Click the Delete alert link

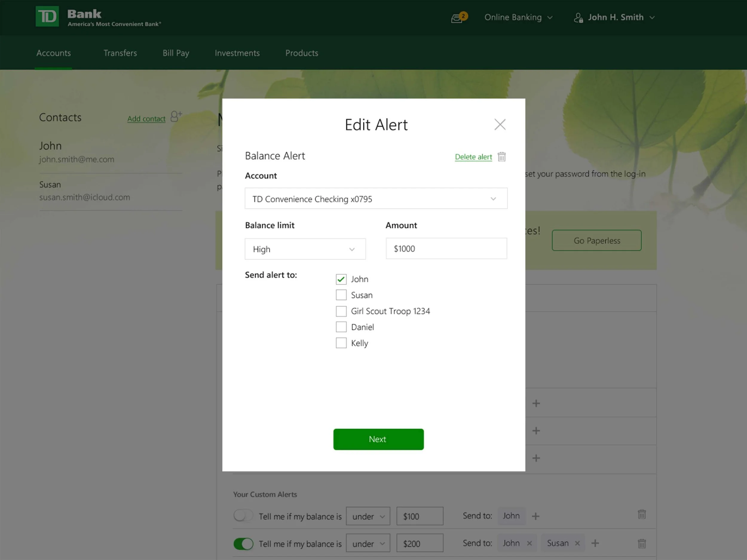point(473,157)
